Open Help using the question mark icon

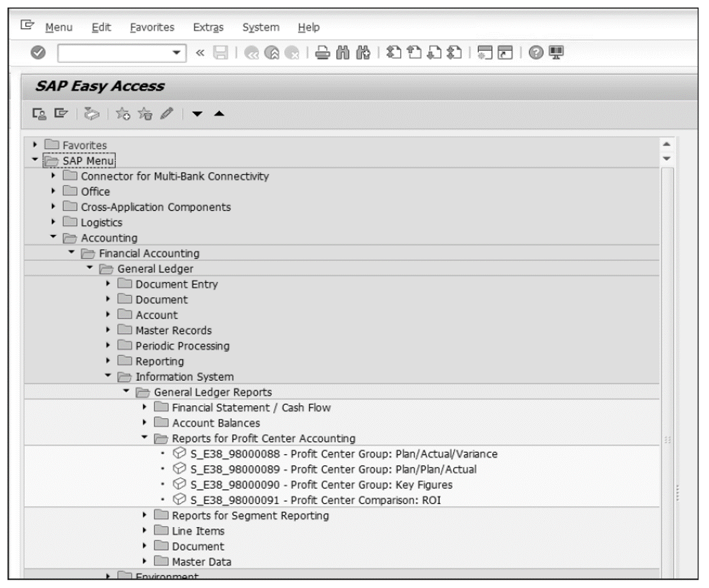537,53
